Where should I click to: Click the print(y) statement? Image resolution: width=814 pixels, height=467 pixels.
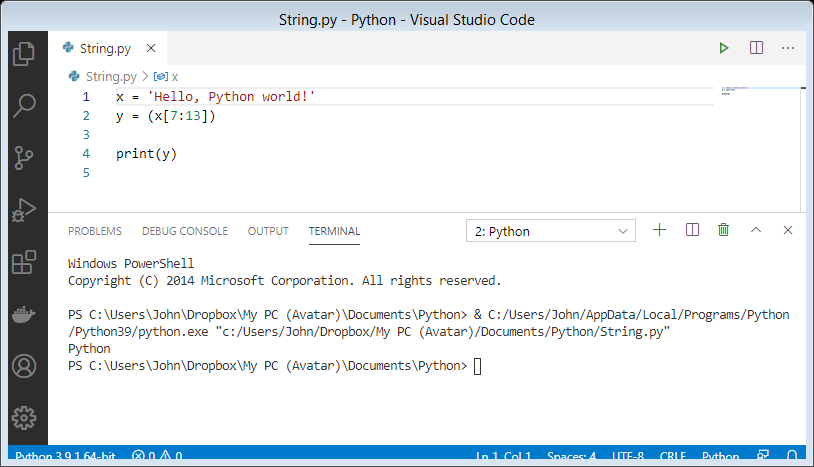point(146,154)
